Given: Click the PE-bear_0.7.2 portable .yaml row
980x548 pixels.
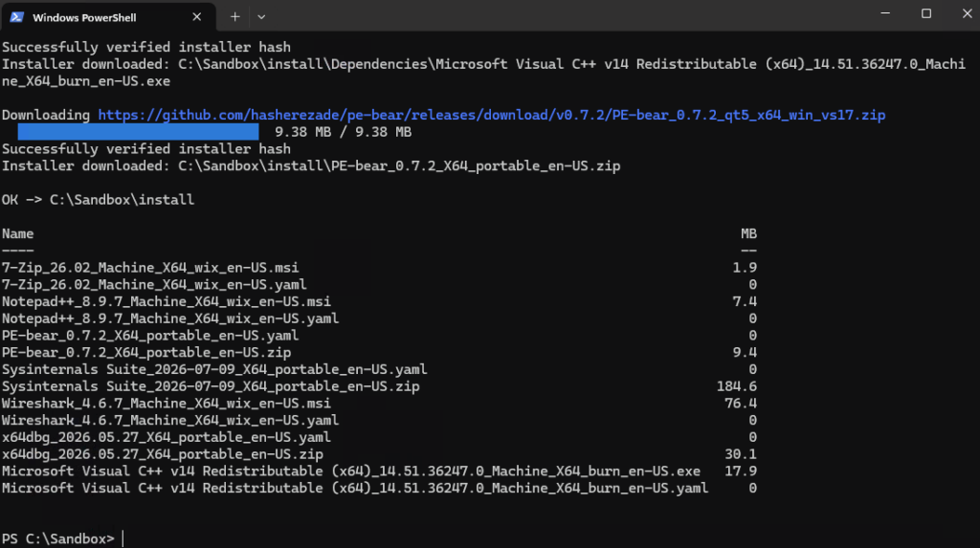Looking at the screenshot, I should tap(379, 336).
